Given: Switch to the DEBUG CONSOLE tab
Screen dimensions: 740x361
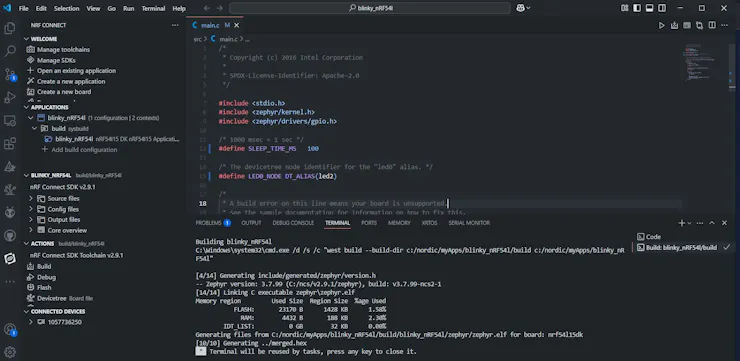Looking at the screenshot, I should pos(293,223).
